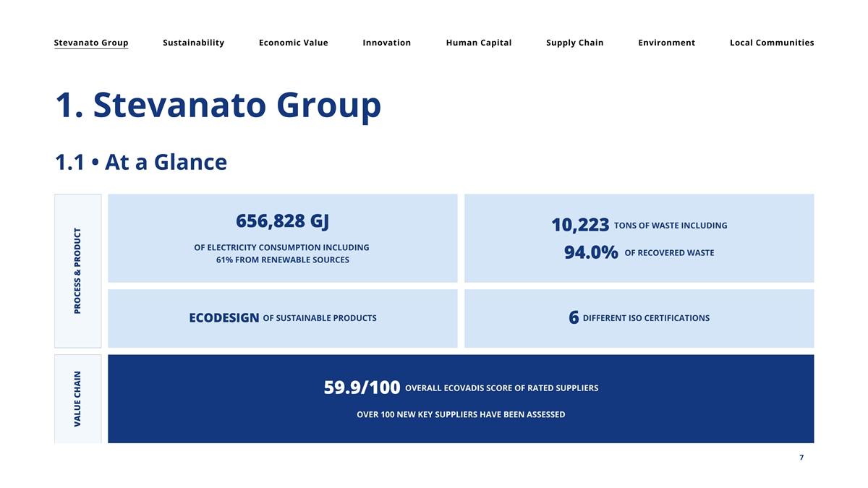Click the 6 different ISO certifications tile
The width and height of the screenshot is (868, 488).
639,318
